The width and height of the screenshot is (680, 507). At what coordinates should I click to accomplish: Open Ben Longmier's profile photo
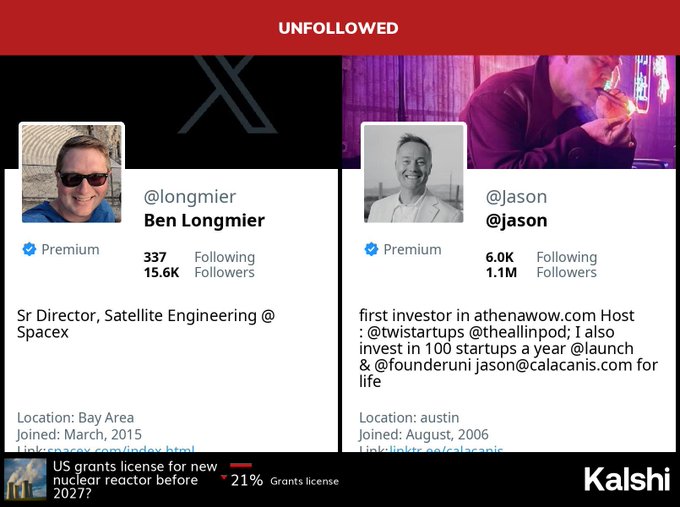click(71, 174)
